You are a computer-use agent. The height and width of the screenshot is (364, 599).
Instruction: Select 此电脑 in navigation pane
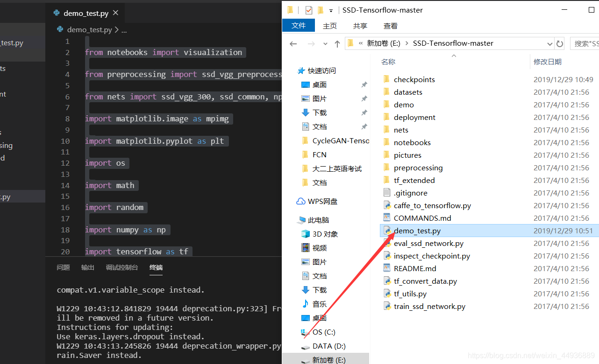[318, 220]
